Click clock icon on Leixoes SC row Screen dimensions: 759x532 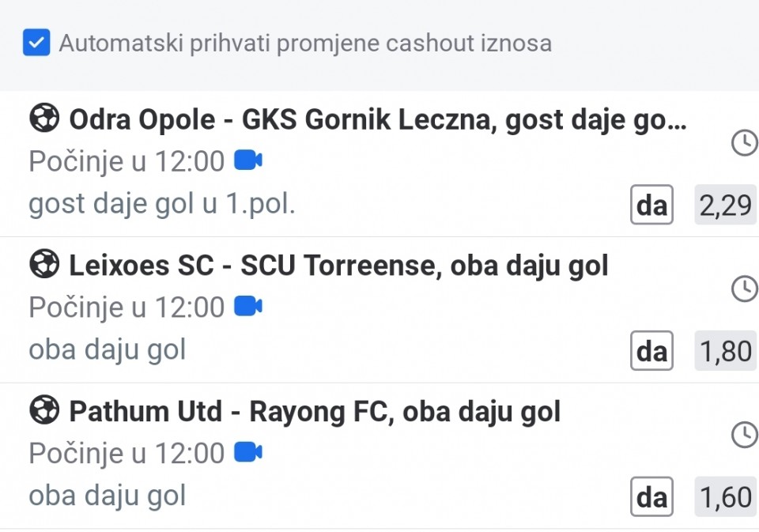tap(744, 289)
